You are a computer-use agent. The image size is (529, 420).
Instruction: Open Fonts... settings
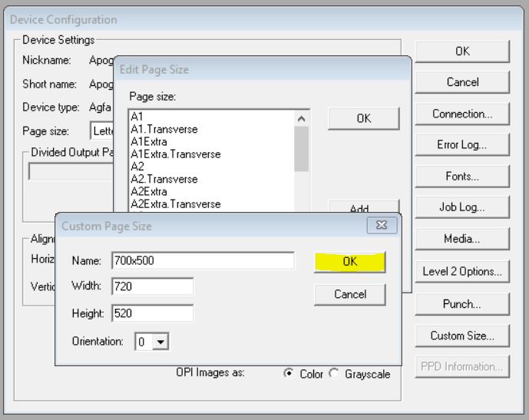click(x=462, y=176)
